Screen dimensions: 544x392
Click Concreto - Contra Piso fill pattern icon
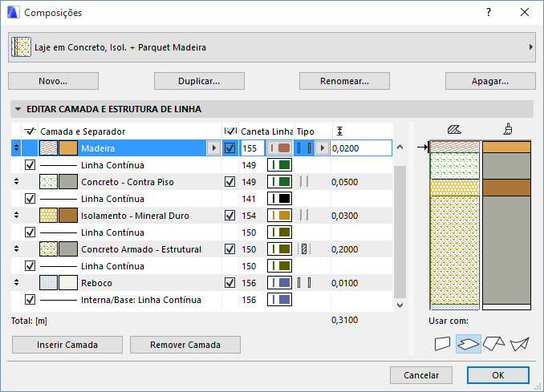pyautogui.click(x=48, y=182)
